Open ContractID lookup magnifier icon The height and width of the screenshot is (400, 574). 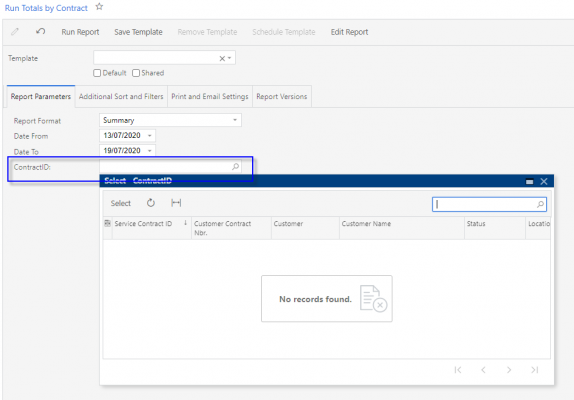[x=235, y=167]
